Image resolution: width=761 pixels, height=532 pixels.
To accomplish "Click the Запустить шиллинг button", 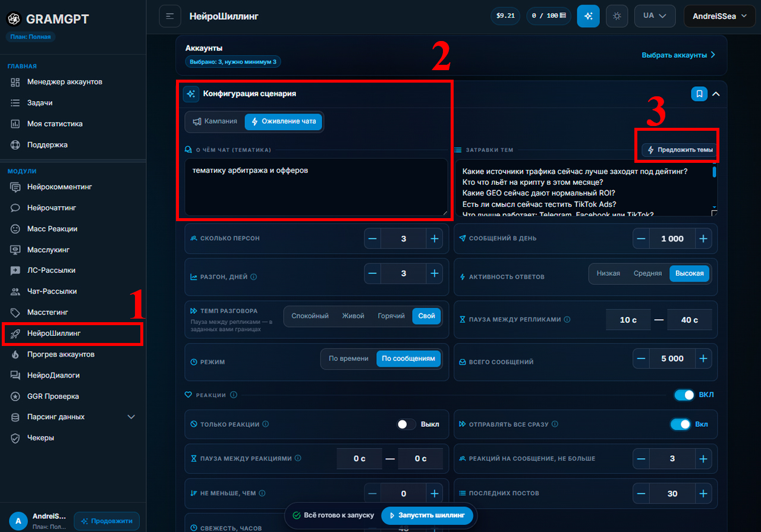I will (427, 515).
